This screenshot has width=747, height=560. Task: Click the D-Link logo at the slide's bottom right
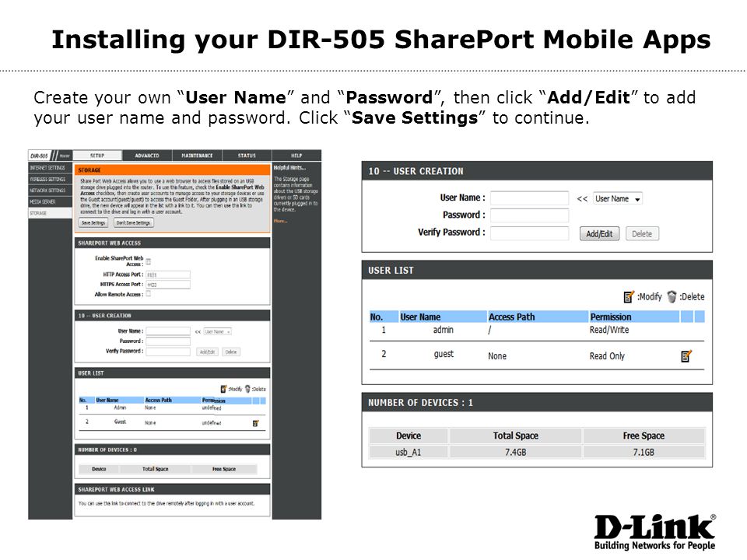point(654,532)
